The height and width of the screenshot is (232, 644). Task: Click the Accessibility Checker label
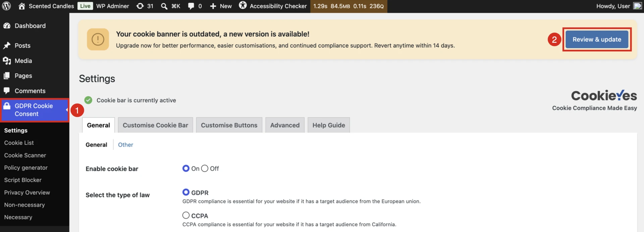click(x=278, y=6)
